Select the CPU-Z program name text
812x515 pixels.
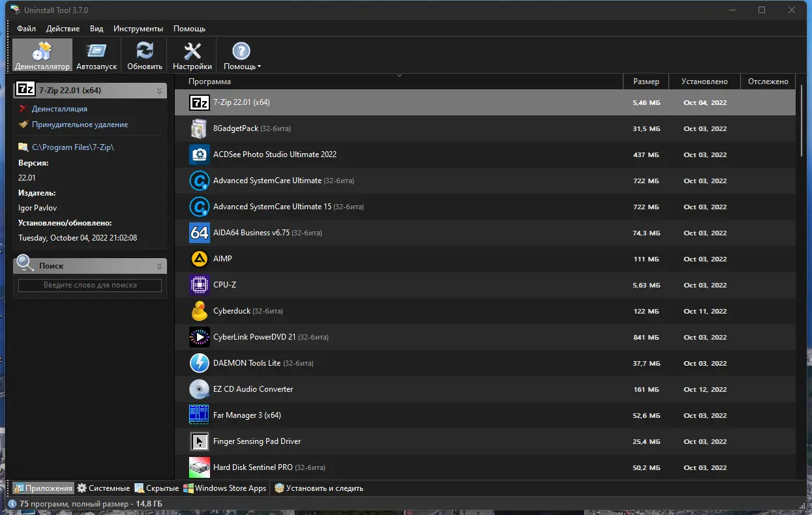pyautogui.click(x=224, y=285)
